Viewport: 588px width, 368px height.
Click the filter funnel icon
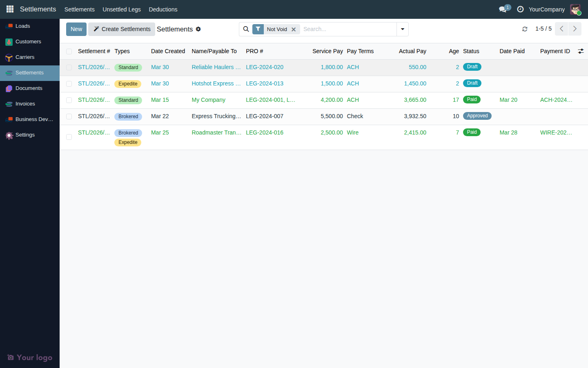(x=258, y=29)
